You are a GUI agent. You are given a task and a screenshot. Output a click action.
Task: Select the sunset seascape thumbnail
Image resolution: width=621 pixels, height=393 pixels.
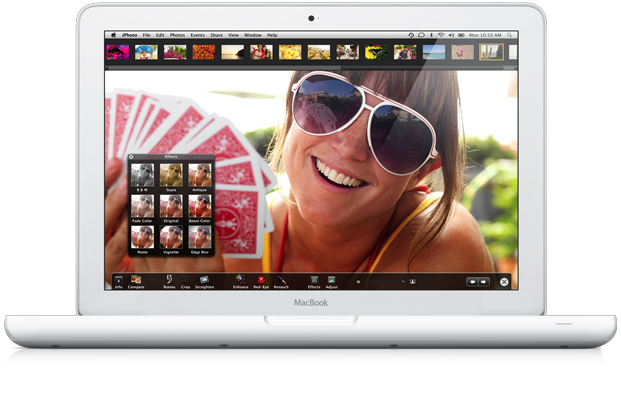coord(232,52)
